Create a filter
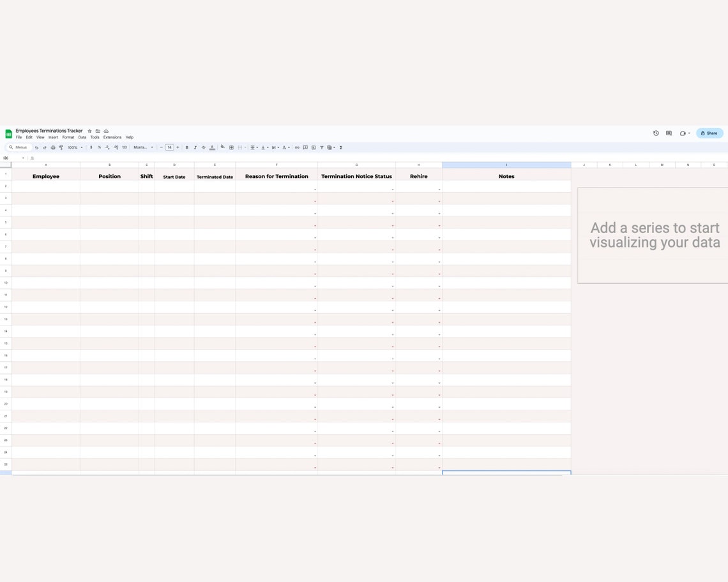Image resolution: width=728 pixels, height=582 pixels. (321, 147)
